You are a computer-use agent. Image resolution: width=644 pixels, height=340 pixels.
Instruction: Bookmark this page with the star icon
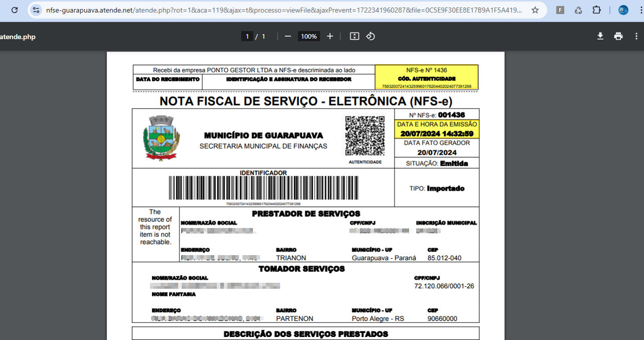(535, 10)
